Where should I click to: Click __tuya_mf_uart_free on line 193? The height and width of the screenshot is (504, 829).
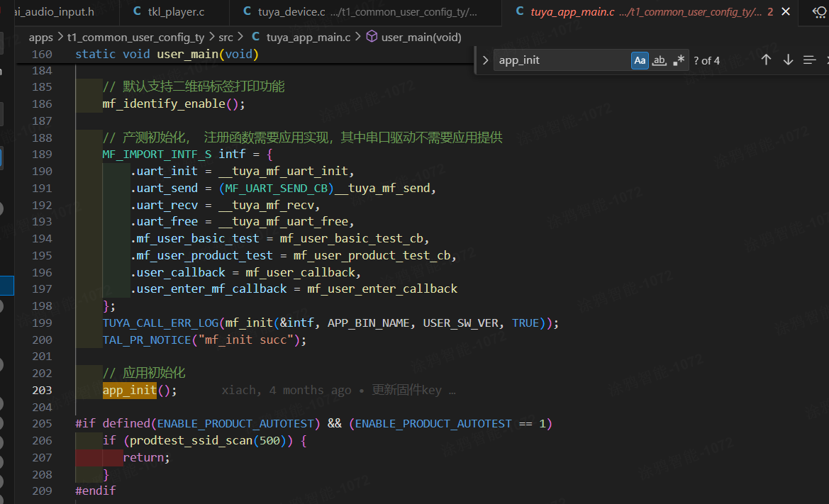click(x=284, y=221)
